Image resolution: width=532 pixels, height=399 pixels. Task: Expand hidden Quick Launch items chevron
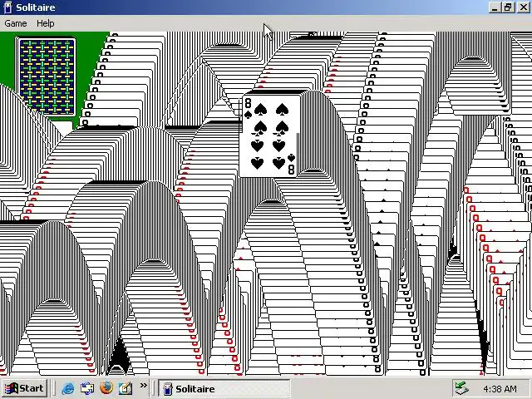point(144,386)
